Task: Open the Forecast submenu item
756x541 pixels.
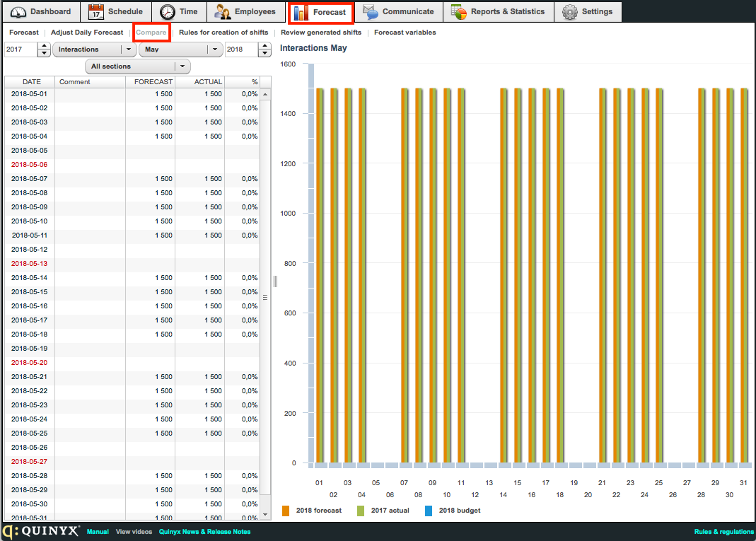Action: click(x=23, y=33)
